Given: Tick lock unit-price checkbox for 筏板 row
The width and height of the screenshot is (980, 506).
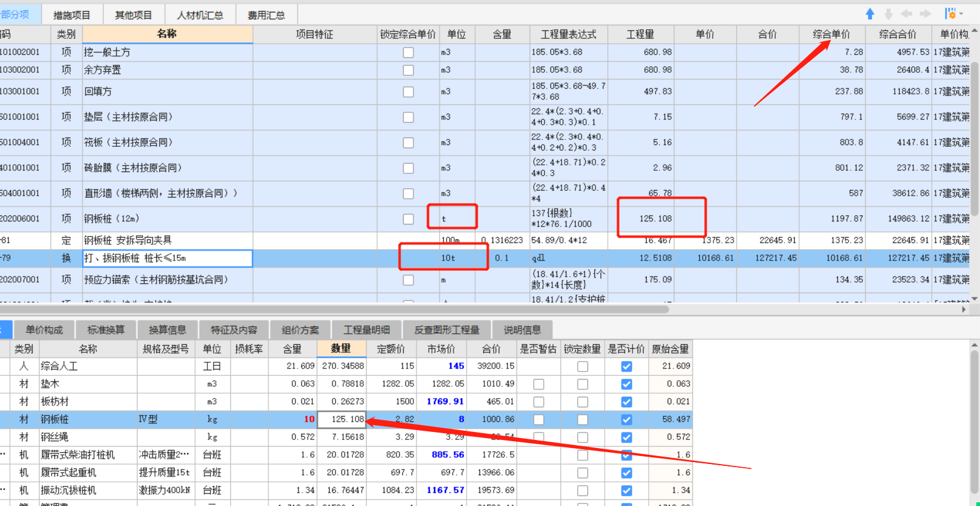Looking at the screenshot, I should 409,143.
